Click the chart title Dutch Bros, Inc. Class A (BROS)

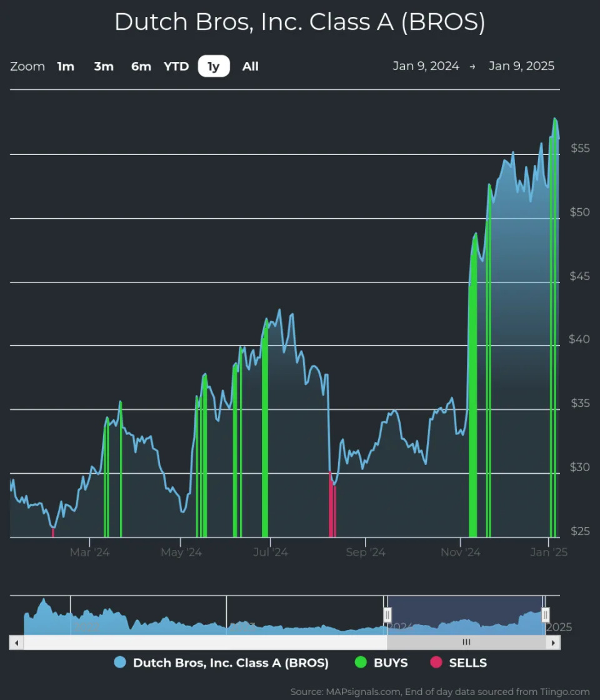(299, 22)
